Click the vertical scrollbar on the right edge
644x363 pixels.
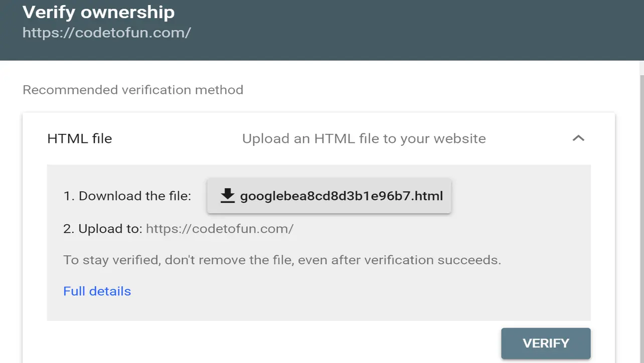pyautogui.click(x=641, y=201)
